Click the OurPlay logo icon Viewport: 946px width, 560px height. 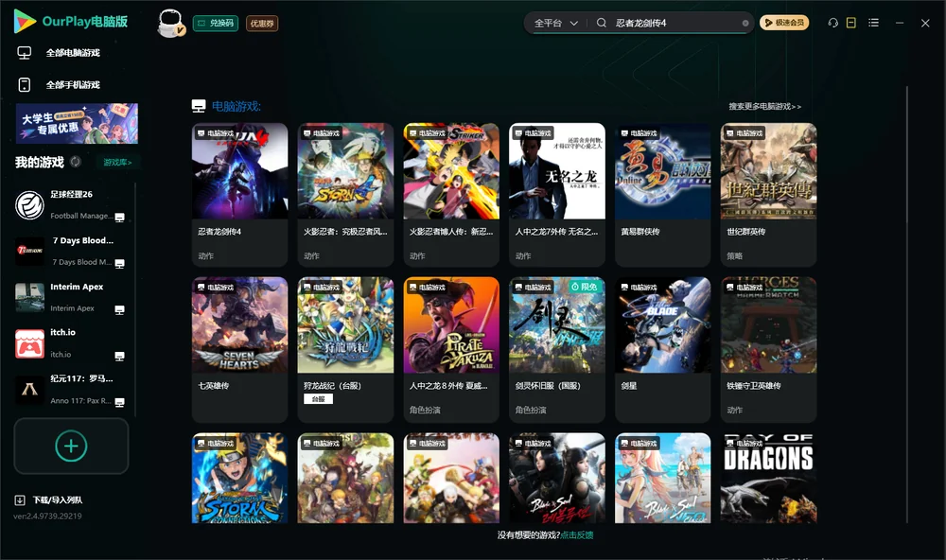point(25,21)
